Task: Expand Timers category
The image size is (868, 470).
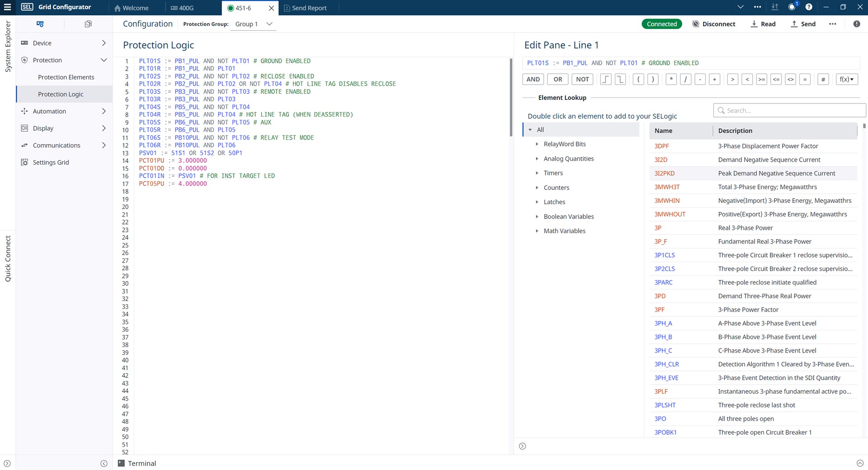Action: coord(537,173)
